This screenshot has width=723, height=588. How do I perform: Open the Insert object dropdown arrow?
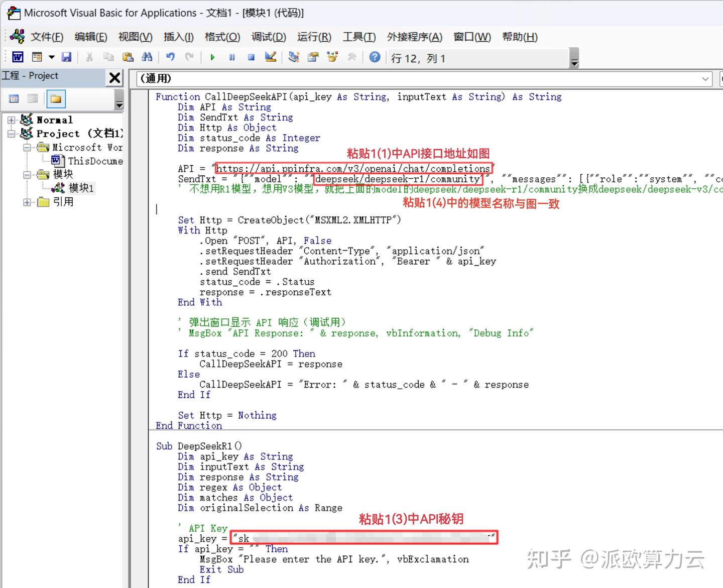51,57
